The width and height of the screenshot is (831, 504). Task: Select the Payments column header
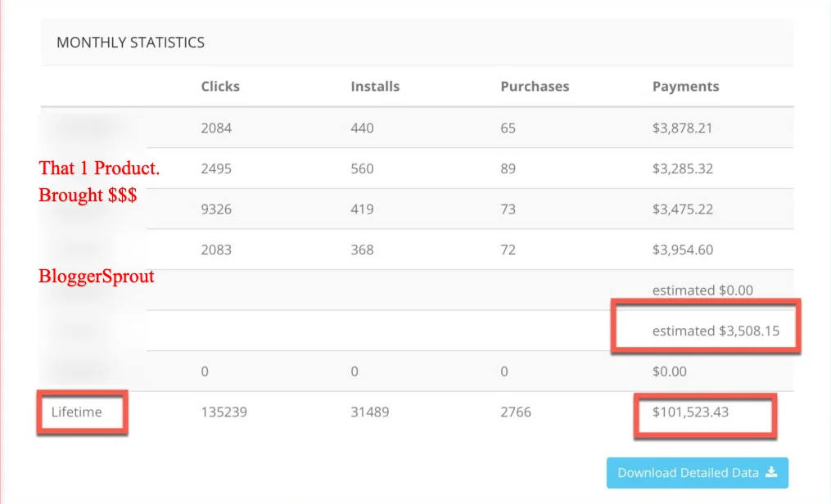(685, 86)
